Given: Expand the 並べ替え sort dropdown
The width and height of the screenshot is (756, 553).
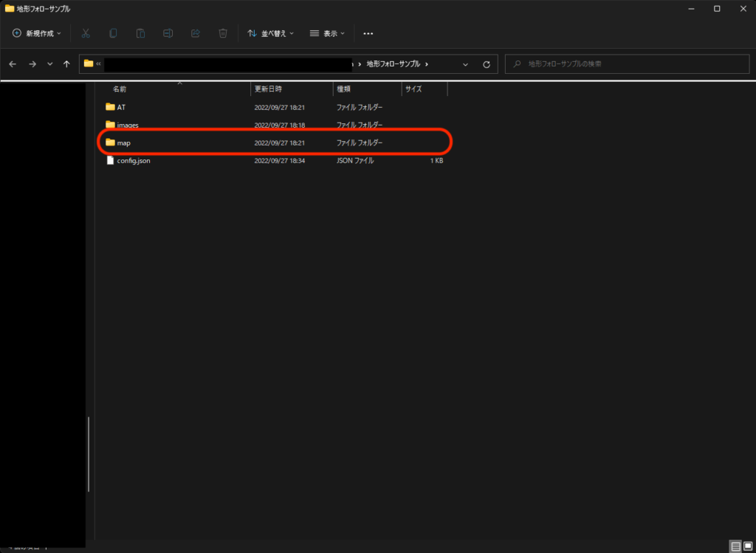Looking at the screenshot, I should click(x=270, y=33).
